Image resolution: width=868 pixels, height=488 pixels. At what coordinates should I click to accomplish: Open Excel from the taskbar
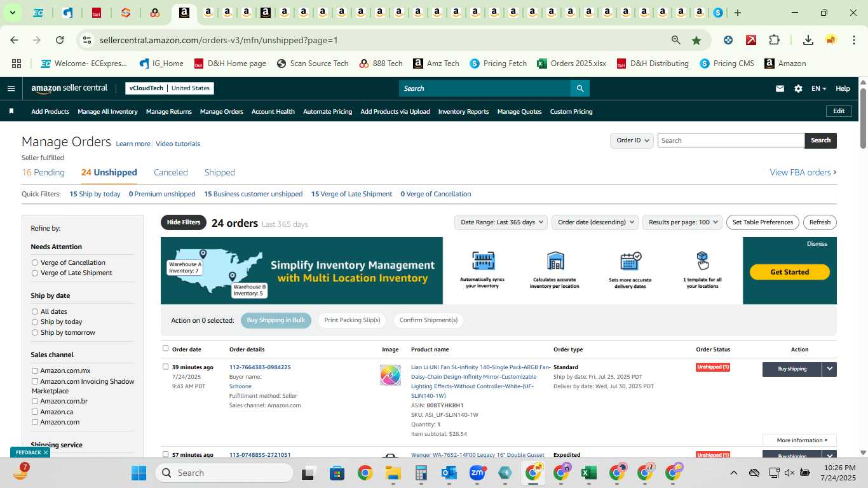pyautogui.click(x=588, y=473)
